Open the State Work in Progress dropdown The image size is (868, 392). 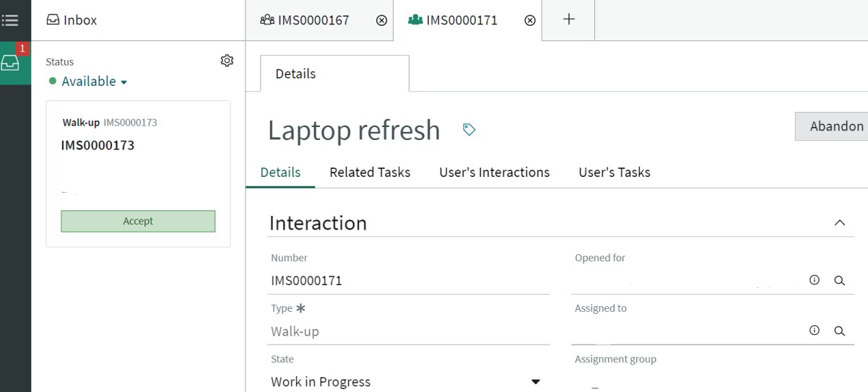tap(408, 382)
